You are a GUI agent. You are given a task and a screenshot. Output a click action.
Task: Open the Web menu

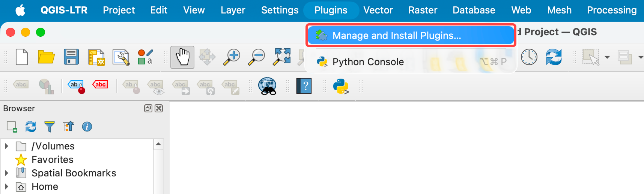pos(521,10)
